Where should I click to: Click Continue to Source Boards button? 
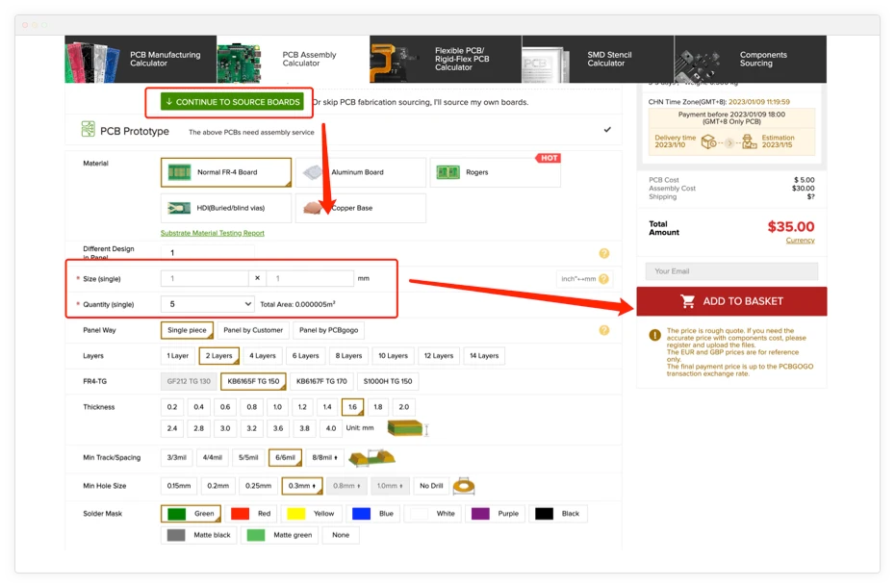pyautogui.click(x=232, y=102)
